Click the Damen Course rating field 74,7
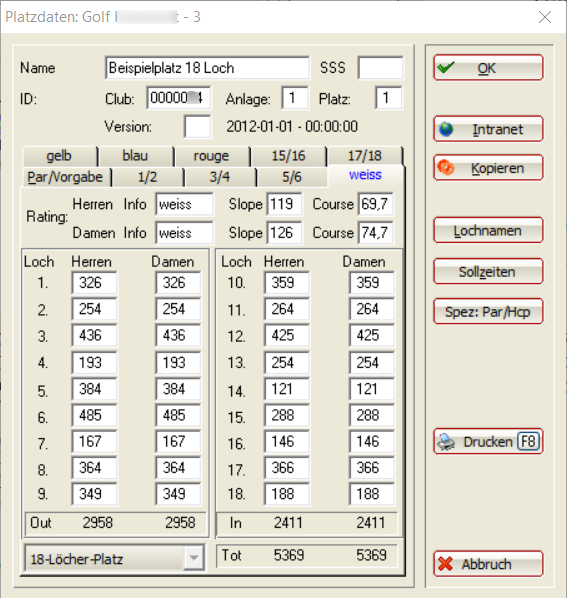This screenshot has width=567, height=598. click(x=376, y=233)
